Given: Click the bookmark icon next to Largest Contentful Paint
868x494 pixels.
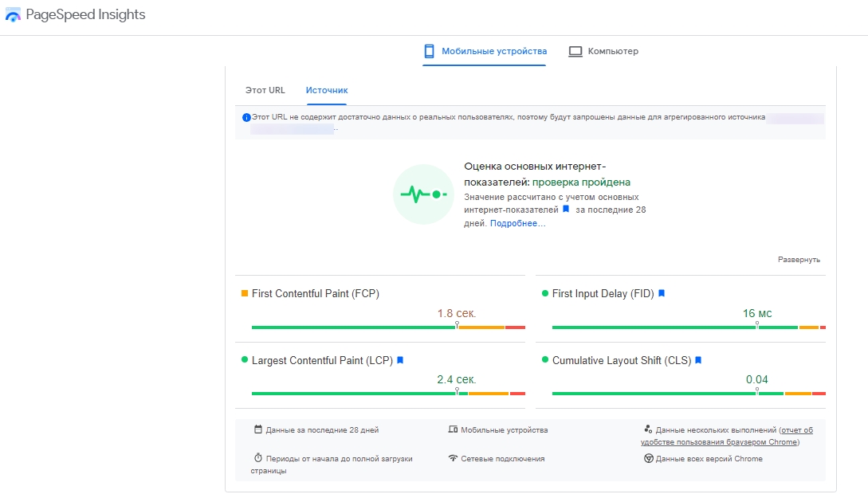Looking at the screenshot, I should tap(400, 361).
